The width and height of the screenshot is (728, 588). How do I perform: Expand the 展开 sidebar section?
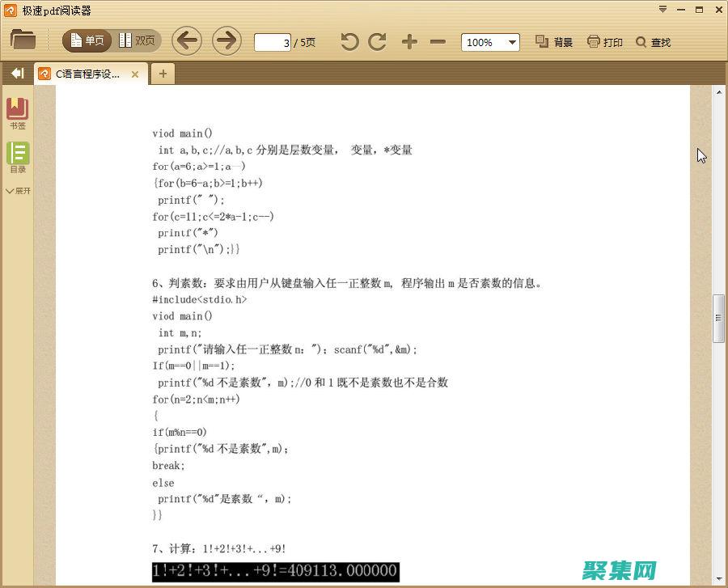click(x=18, y=191)
